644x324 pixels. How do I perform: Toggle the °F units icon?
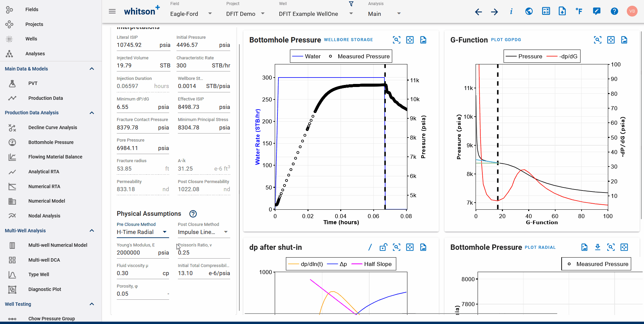pos(579,11)
